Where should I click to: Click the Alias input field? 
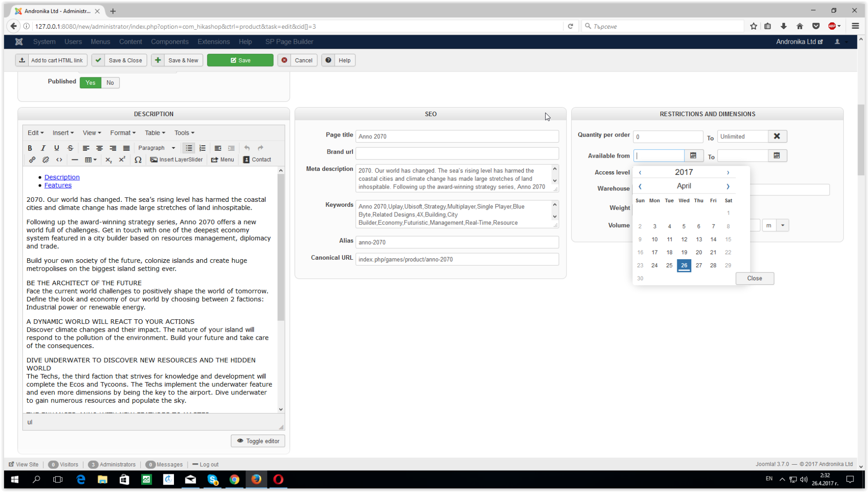[x=457, y=242]
